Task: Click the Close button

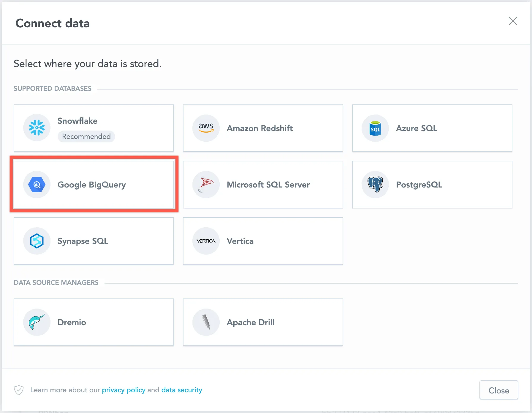Action: tap(498, 390)
